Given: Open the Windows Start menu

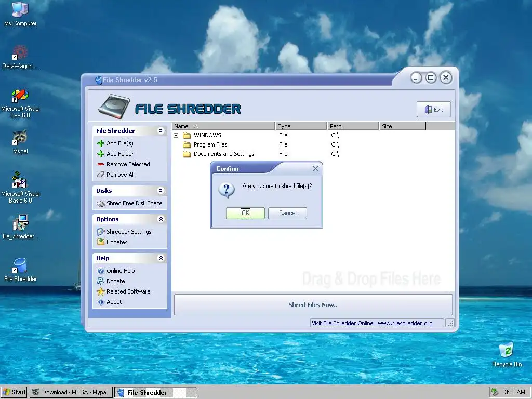Looking at the screenshot, I should (14, 392).
